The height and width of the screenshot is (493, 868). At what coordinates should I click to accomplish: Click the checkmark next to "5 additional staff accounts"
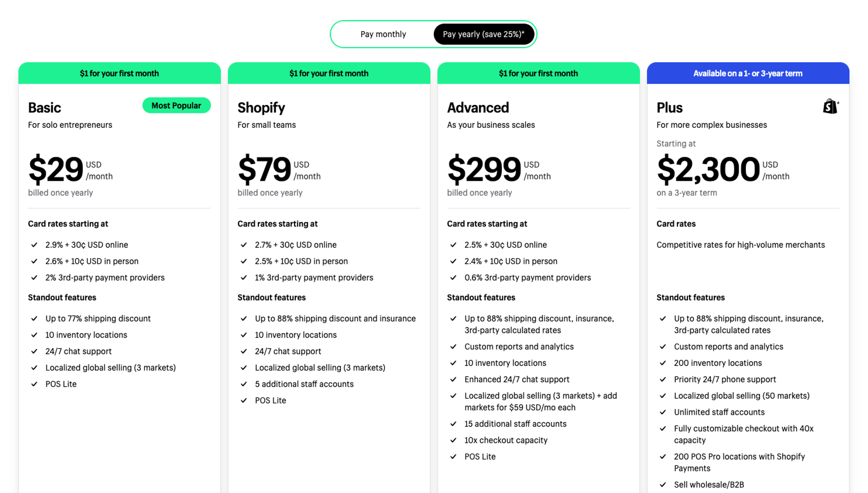coord(244,384)
